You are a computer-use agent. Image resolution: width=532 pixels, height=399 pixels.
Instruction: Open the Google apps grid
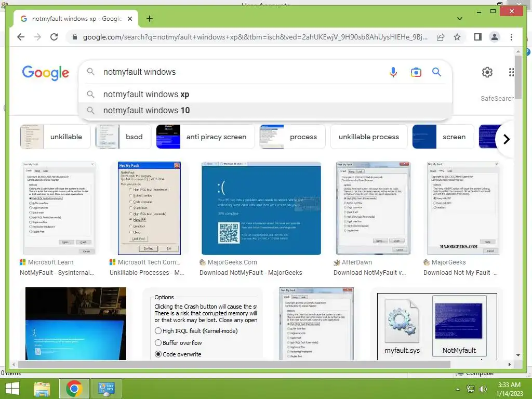511,72
